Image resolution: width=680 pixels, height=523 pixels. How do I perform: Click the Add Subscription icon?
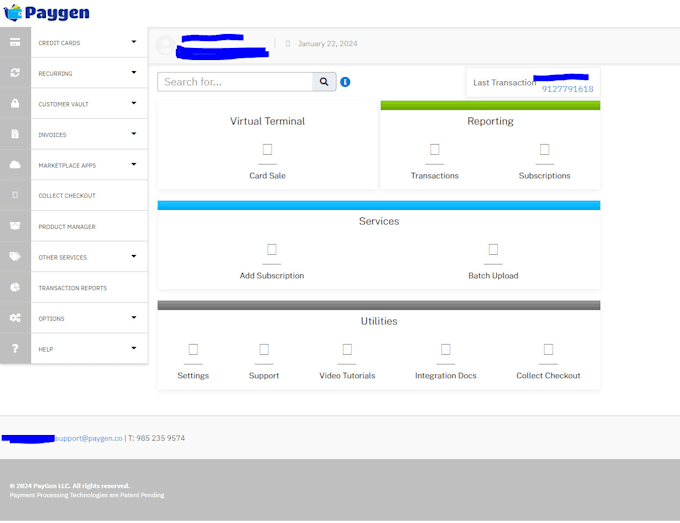point(272,249)
